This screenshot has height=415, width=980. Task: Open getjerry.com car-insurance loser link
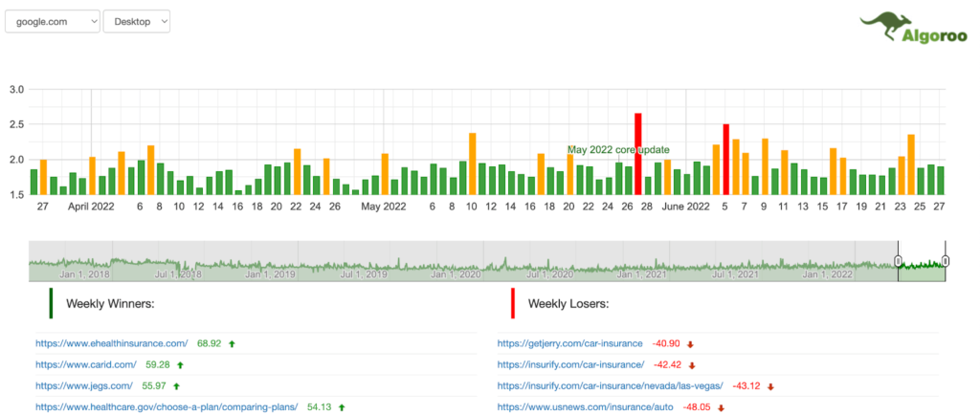pos(570,342)
